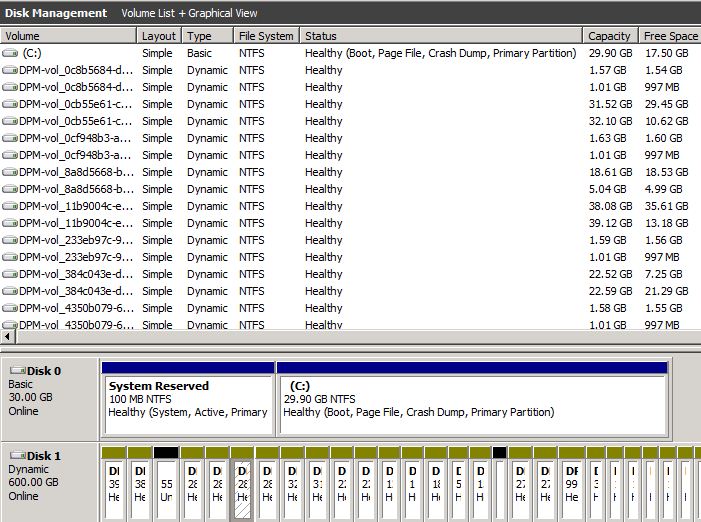The width and height of the screenshot is (701, 522).
Task: Click the C: status Healthy (Boot, Page File) text in list
Action: click(440, 53)
